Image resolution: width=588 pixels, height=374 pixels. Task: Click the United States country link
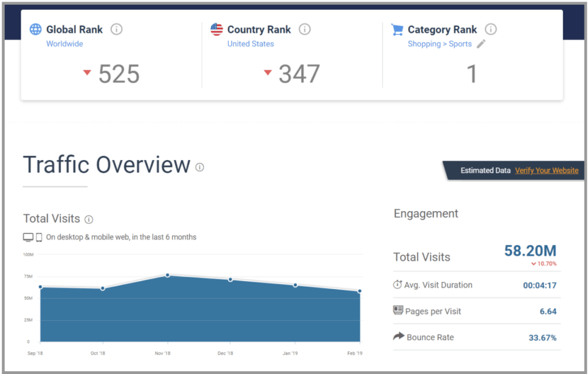[x=250, y=44]
